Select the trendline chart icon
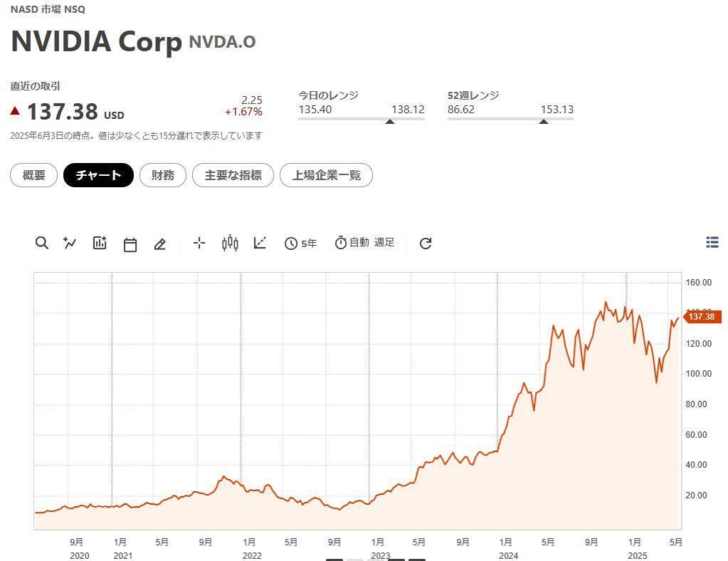This screenshot has width=728, height=561. click(x=260, y=243)
